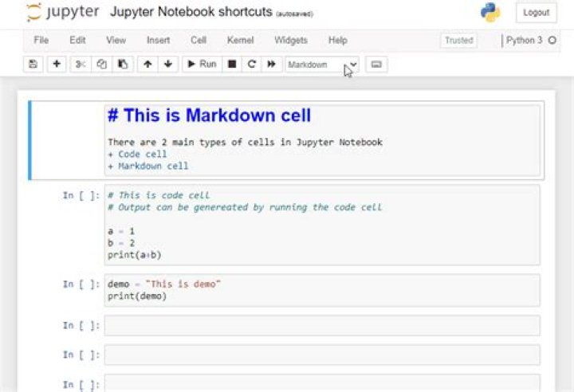Cut selected cells with scissors icon

coord(81,65)
